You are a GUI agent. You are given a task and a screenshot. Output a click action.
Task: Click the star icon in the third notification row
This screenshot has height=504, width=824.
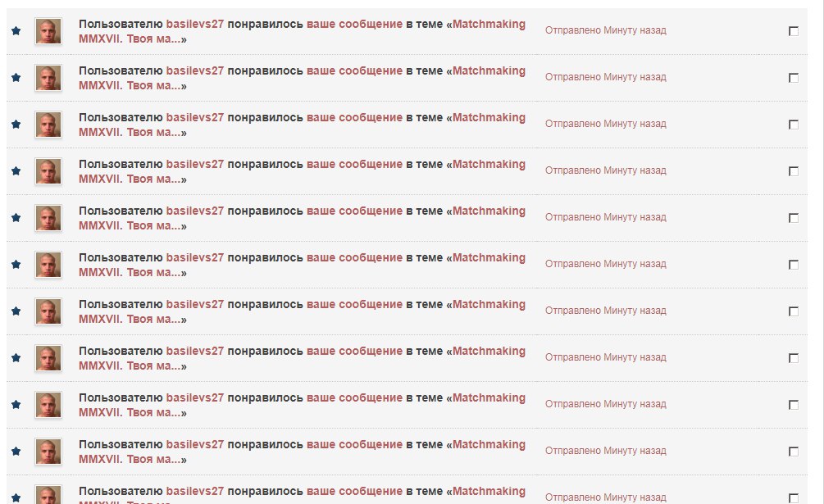coord(16,124)
